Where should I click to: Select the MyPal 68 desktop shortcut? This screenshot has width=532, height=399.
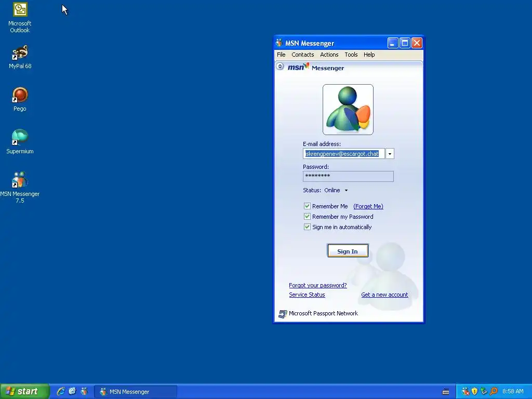click(20, 57)
